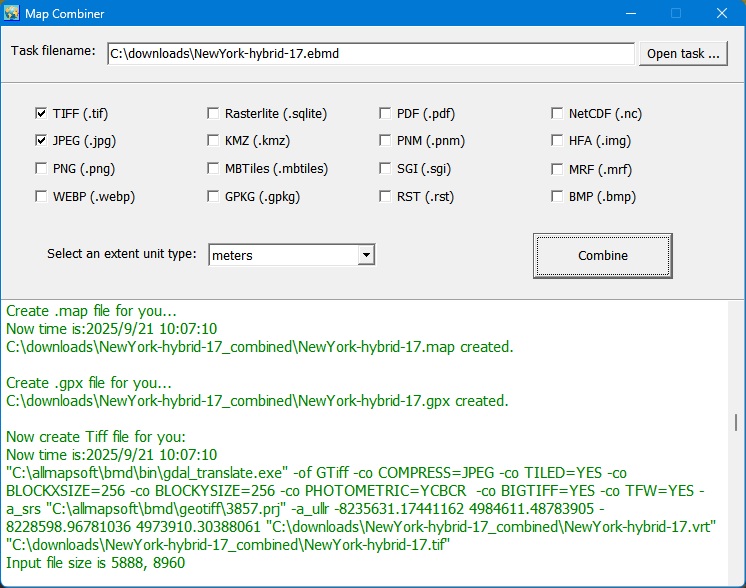The height and width of the screenshot is (588, 746).
Task: Check the KMZ (.kmz) option
Action: pyautogui.click(x=214, y=142)
